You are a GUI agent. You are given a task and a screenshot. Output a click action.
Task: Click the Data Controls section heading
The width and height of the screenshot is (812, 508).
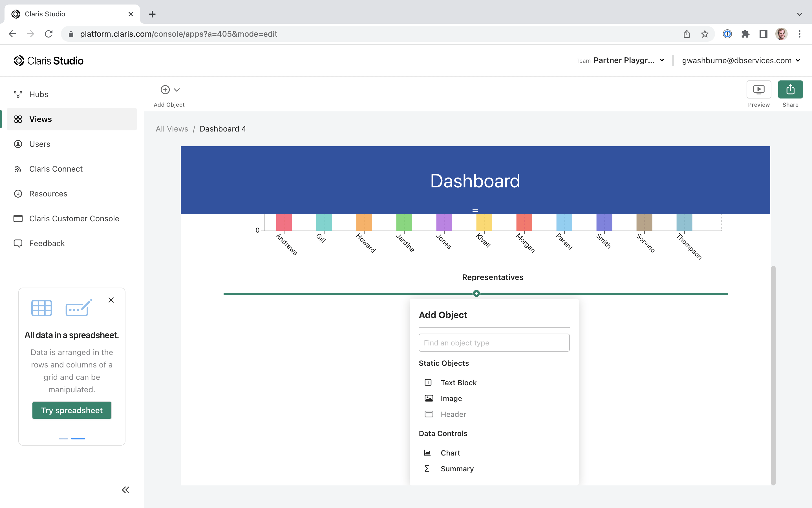(x=443, y=433)
